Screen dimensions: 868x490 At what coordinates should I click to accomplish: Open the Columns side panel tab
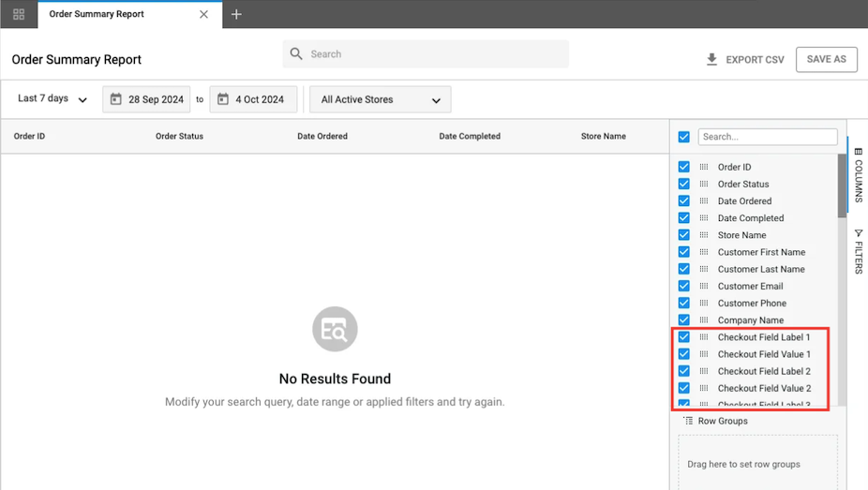tap(858, 175)
